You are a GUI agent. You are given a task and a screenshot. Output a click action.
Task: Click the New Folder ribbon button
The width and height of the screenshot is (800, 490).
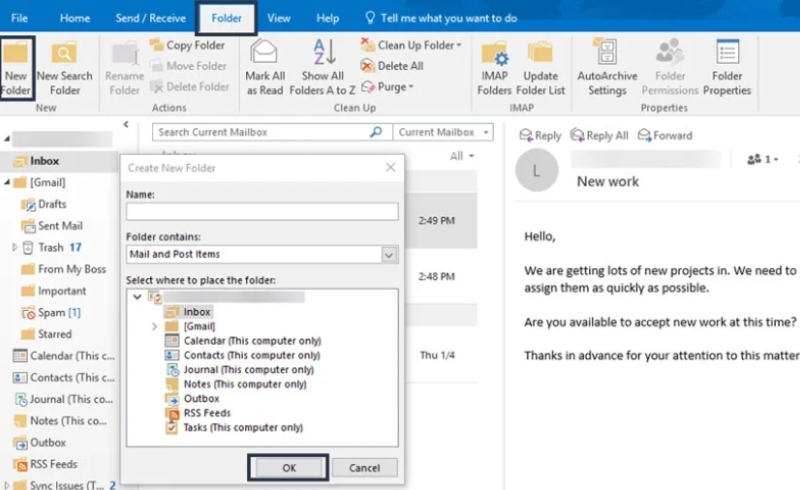pyautogui.click(x=16, y=68)
